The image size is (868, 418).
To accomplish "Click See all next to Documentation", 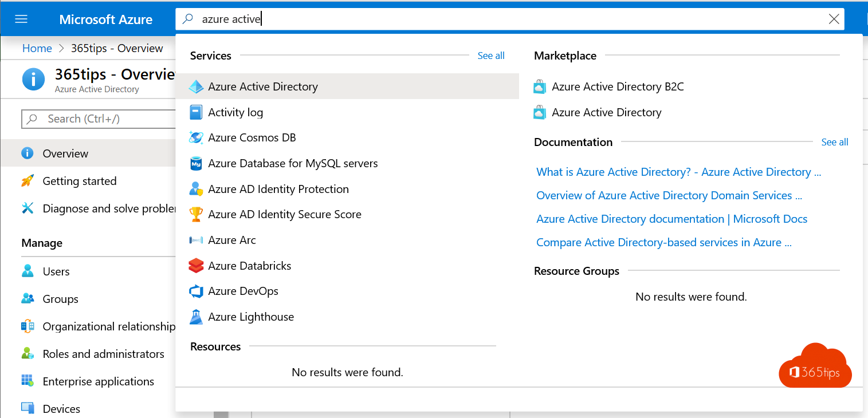I will [x=835, y=142].
